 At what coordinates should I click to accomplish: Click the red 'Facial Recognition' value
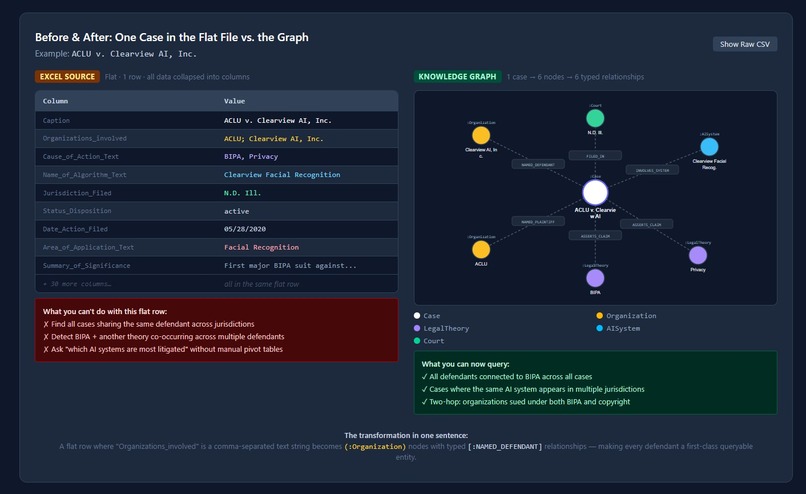[x=261, y=247]
